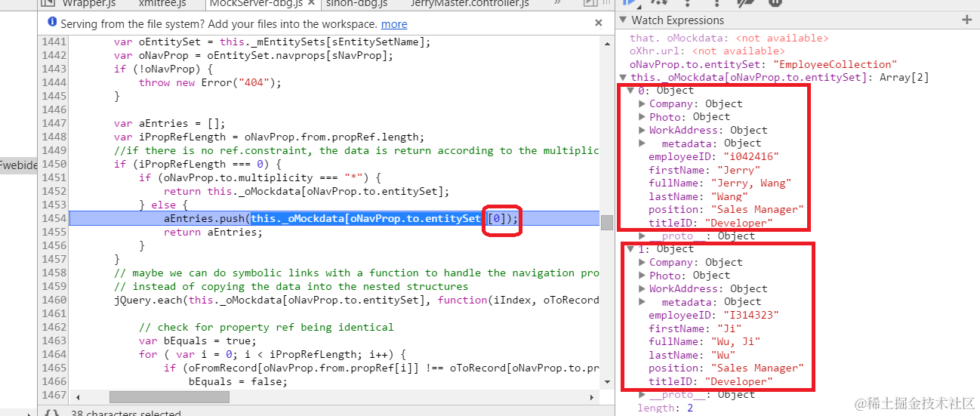Expand WorkAddress under 1: Object
Image resolution: width=980 pixels, height=416 pixels.
tap(643, 288)
